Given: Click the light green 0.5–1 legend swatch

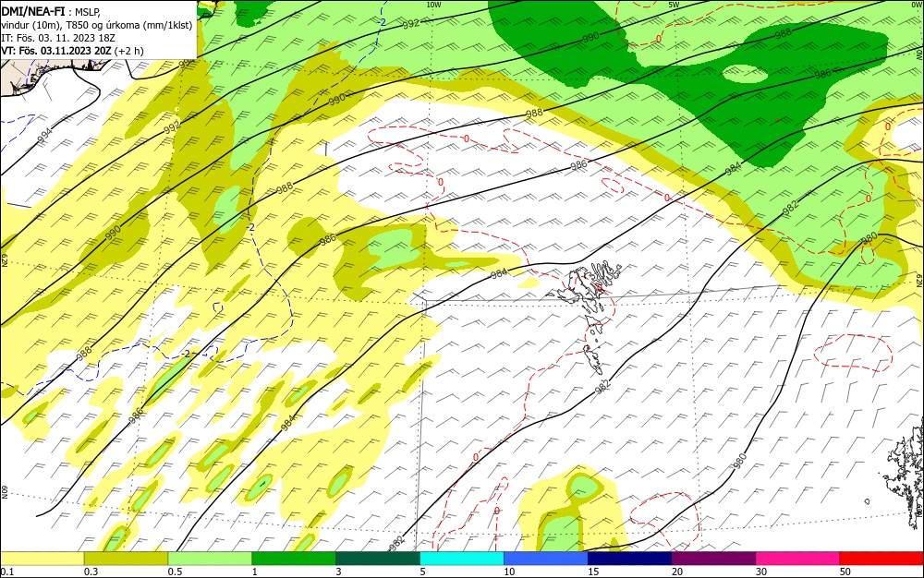Looking at the screenshot, I should 210,559.
